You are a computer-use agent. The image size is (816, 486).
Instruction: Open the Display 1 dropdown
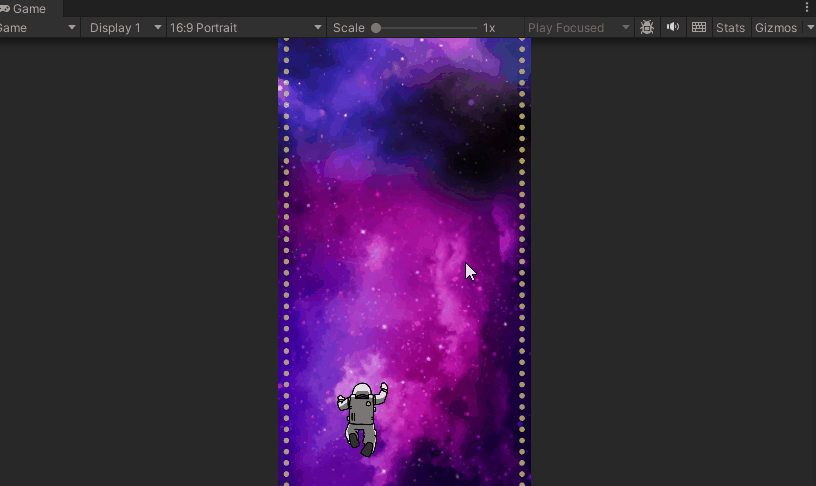pyautogui.click(x=124, y=28)
